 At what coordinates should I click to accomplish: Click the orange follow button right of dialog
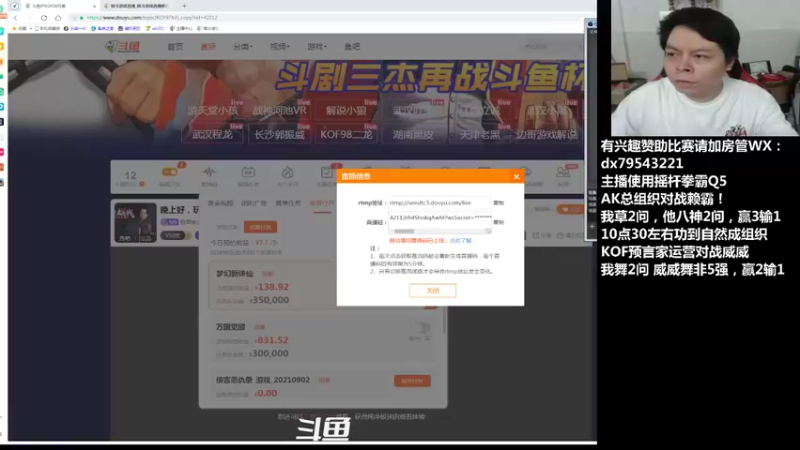pyautogui.click(x=570, y=210)
